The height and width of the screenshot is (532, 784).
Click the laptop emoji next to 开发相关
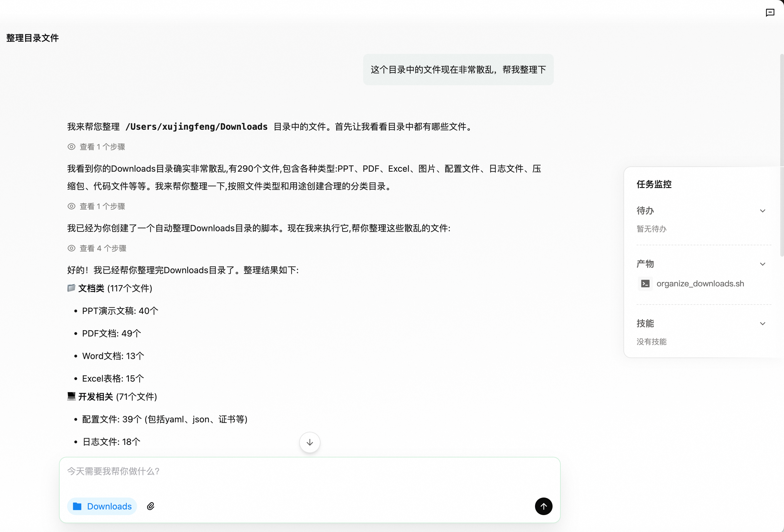[x=71, y=396]
